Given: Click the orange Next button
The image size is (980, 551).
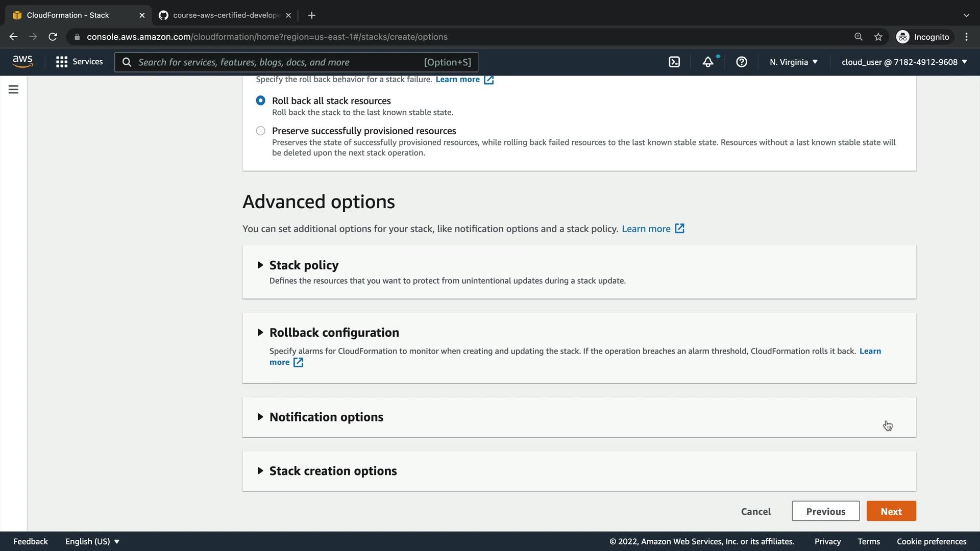Looking at the screenshot, I should (891, 511).
